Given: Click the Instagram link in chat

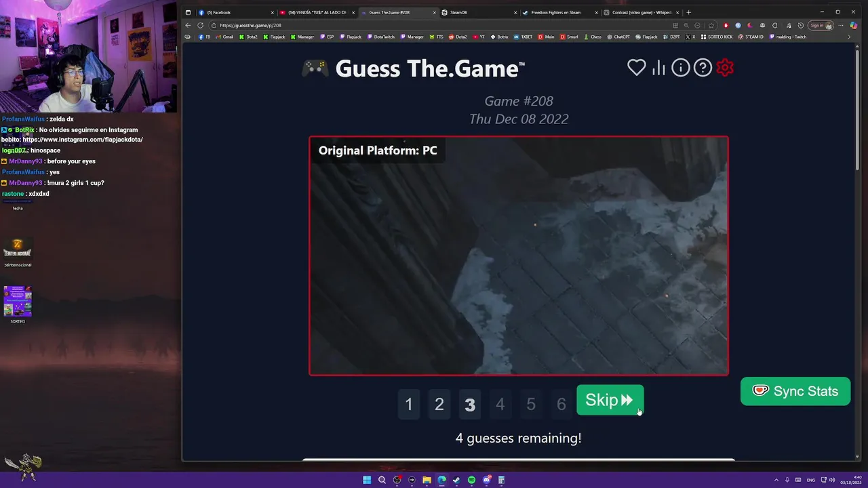Looking at the screenshot, I should 83,140.
